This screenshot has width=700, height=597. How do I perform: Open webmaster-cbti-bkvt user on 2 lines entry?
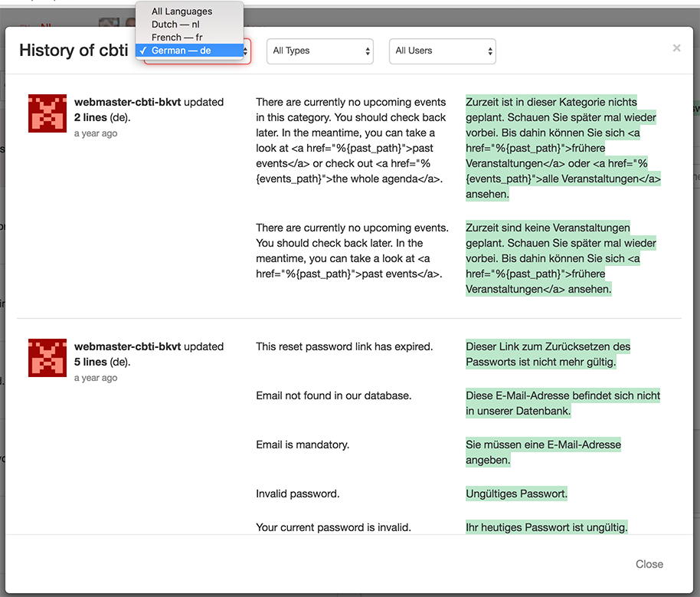click(128, 103)
